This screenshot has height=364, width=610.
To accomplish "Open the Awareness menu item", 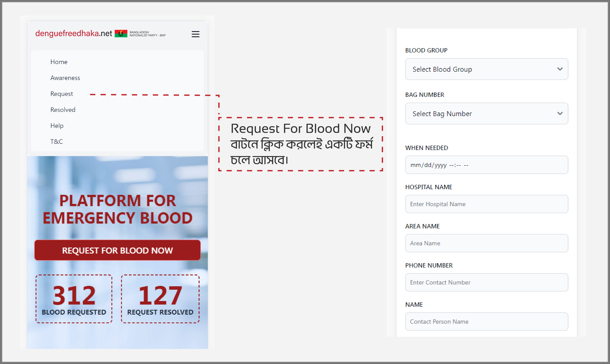I will coord(65,78).
